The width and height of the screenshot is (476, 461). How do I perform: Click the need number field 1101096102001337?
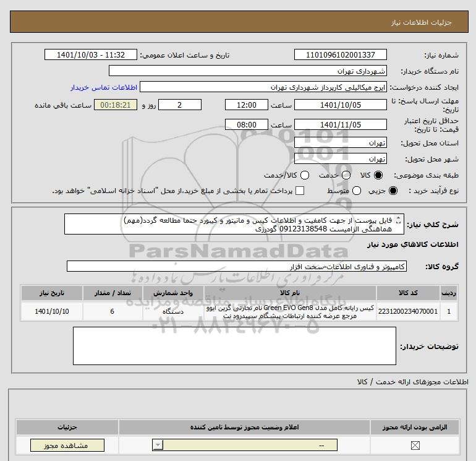tap(340, 54)
